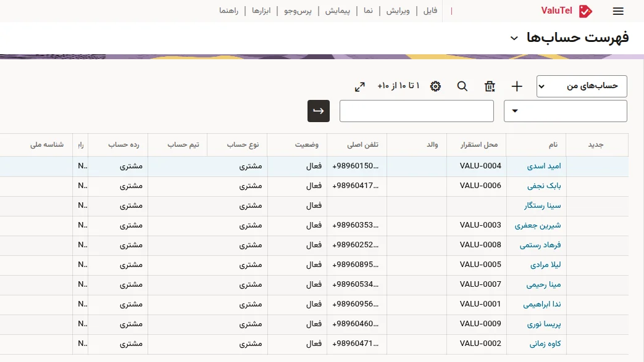
Task: Open account امید اسدی
Action: (x=544, y=167)
